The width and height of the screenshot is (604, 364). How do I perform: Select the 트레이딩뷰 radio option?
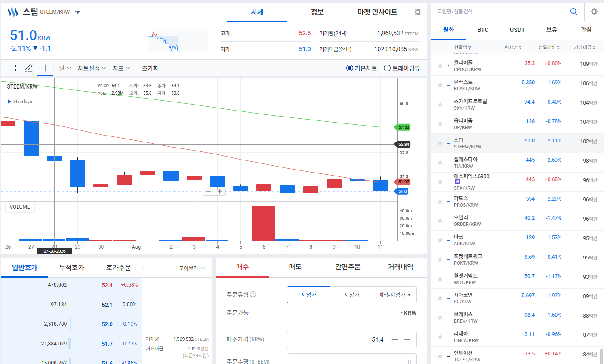[402, 68]
